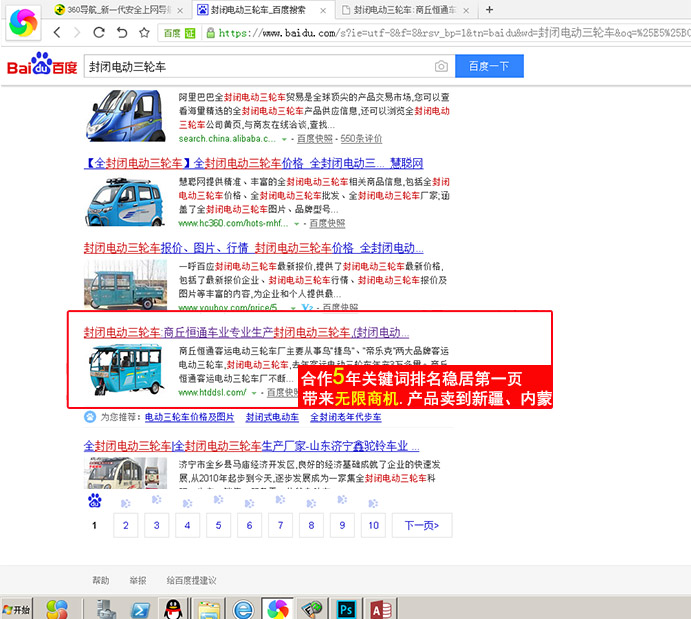Go to results page 2

pyautogui.click(x=126, y=525)
